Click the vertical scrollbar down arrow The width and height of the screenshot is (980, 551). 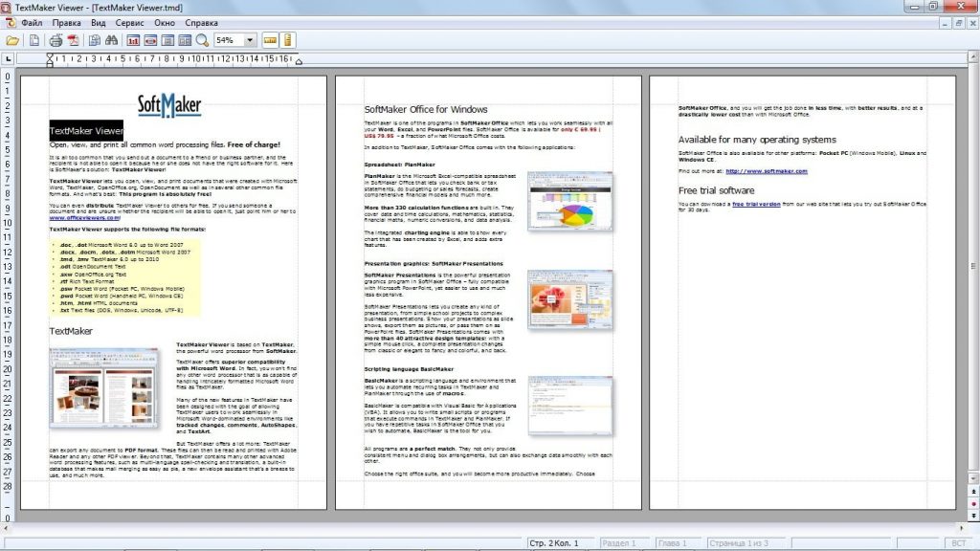tap(973, 479)
